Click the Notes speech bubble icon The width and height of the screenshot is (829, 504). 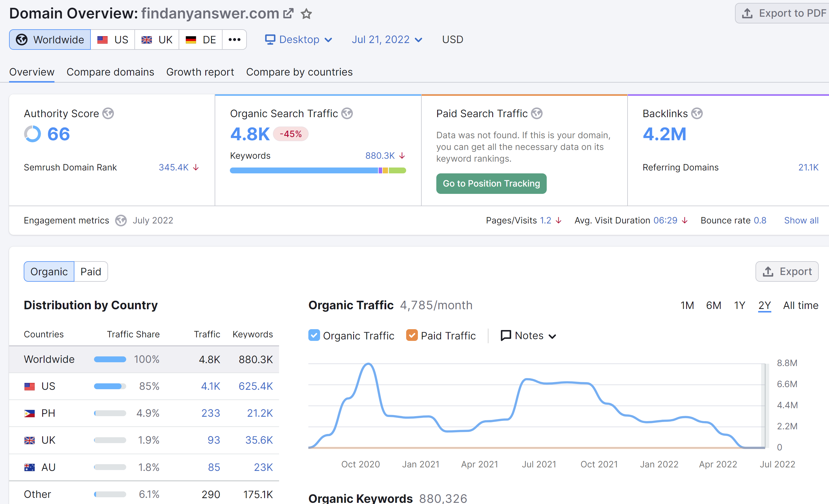506,335
